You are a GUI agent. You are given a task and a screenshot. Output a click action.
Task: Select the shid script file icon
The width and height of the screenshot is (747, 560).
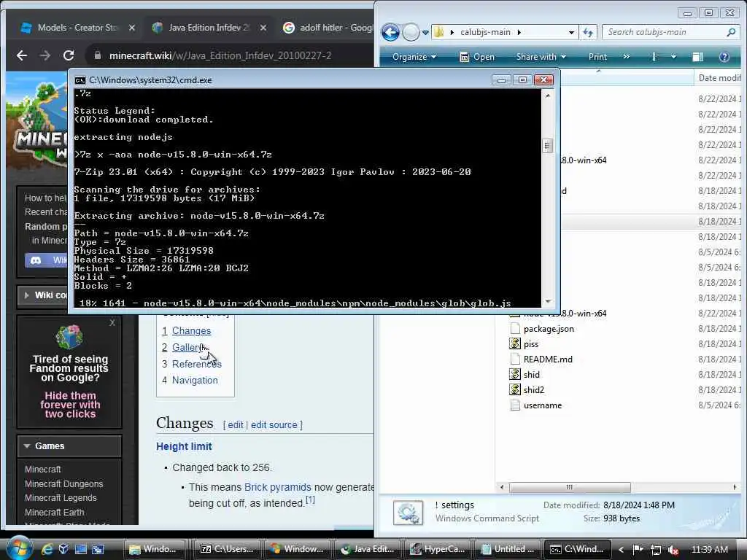(514, 374)
